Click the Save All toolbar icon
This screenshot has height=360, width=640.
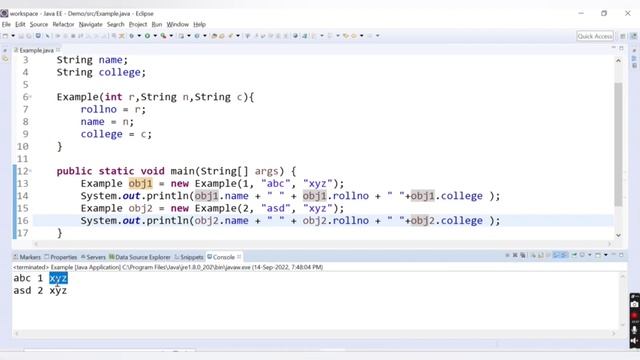click(29, 36)
